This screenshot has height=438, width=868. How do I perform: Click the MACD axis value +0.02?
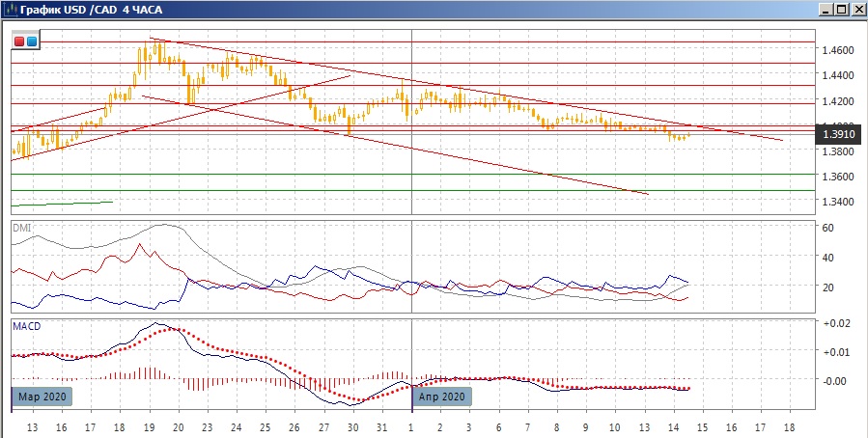click(x=839, y=323)
